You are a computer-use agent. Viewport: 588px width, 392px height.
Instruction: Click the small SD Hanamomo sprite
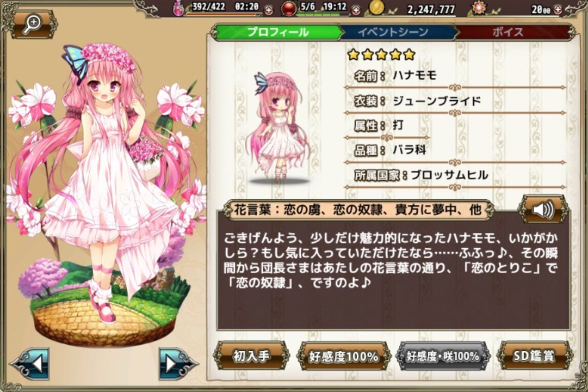click(277, 127)
